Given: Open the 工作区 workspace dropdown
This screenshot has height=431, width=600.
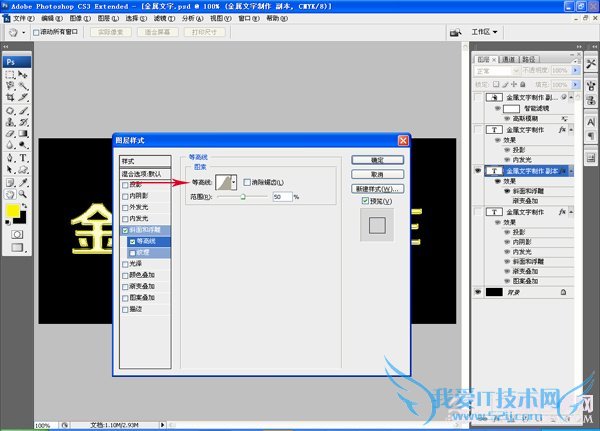Looking at the screenshot, I should [484, 32].
